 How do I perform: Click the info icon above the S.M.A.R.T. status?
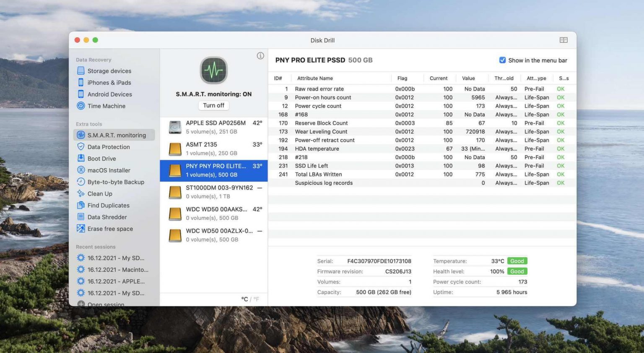(x=260, y=55)
